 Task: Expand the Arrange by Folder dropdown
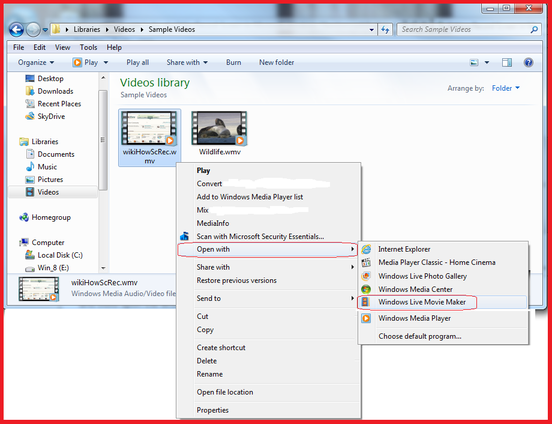point(506,88)
